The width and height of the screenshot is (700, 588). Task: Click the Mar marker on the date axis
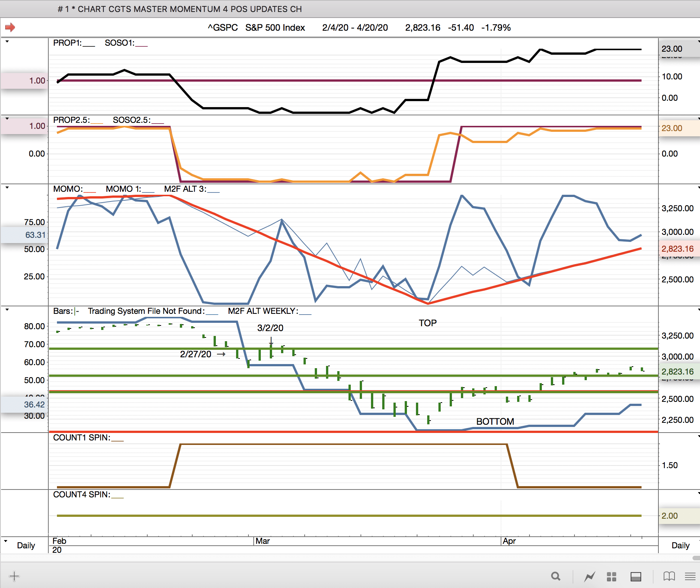(x=263, y=541)
